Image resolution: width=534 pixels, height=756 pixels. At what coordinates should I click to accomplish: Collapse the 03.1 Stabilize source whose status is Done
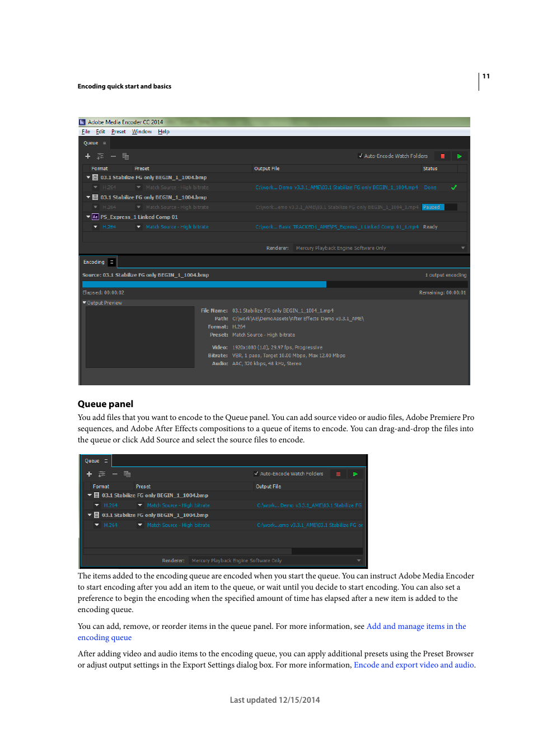tap(88, 178)
